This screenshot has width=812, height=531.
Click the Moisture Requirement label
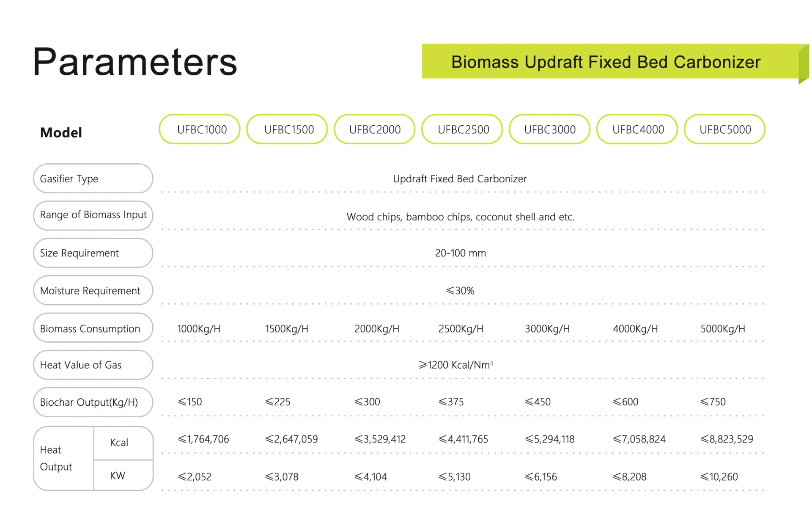coord(93,291)
